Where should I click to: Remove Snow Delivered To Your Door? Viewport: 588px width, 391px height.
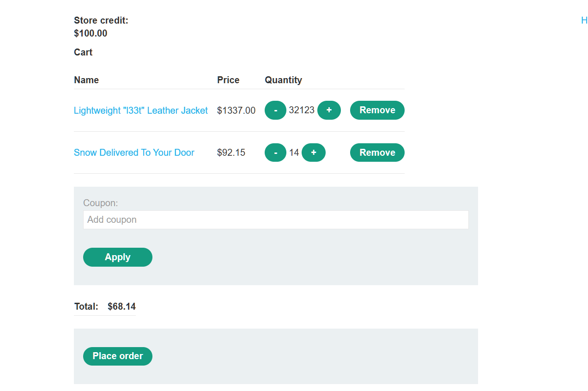point(377,153)
